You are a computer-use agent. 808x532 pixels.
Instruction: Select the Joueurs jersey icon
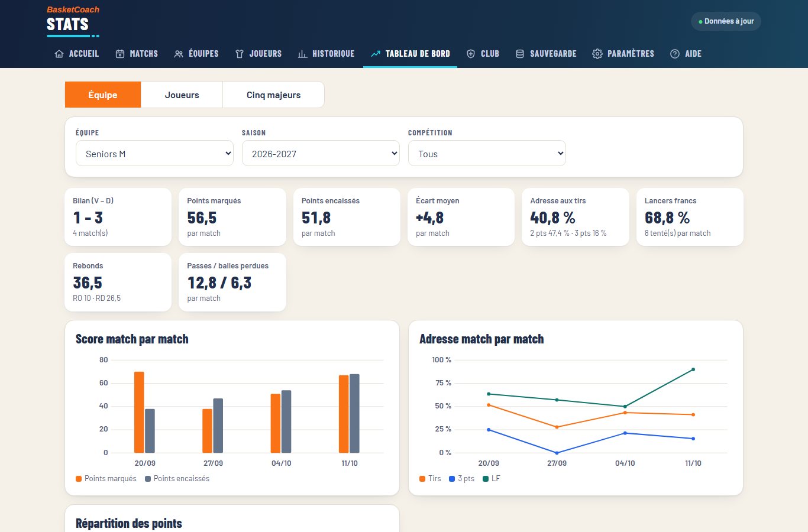tap(240, 54)
